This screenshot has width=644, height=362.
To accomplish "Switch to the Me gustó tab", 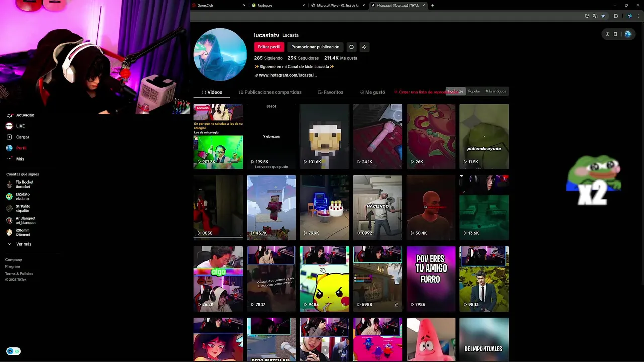I will 372,92.
